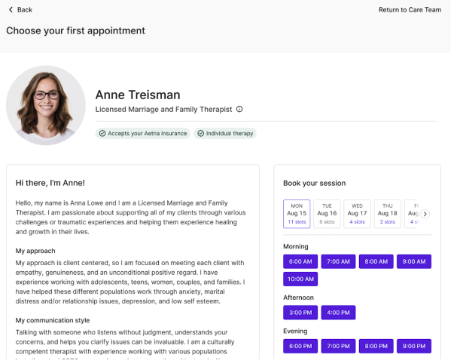Image resolution: width=452 pixels, height=363 pixels.
Task: Click the Individual therapy checkmark badge
Action: [x=225, y=133]
